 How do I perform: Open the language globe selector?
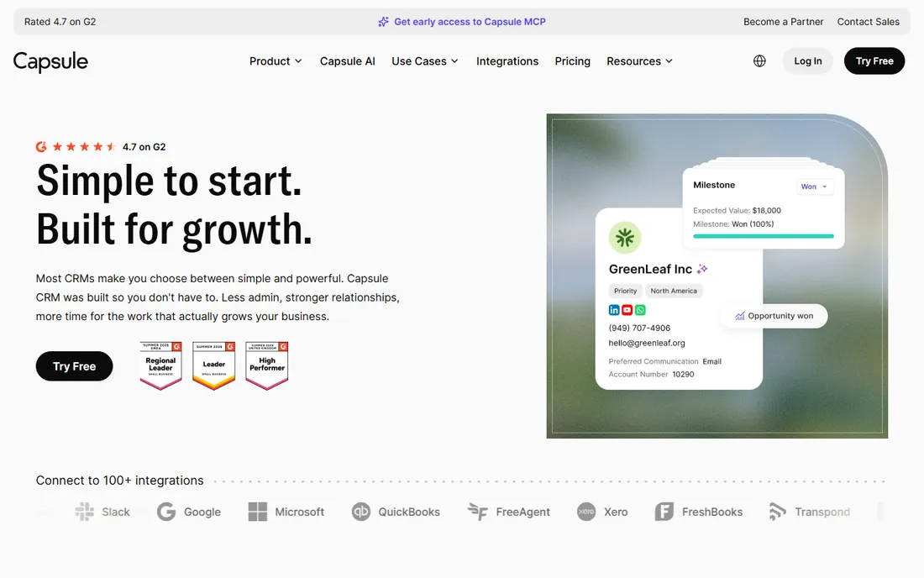pos(759,60)
